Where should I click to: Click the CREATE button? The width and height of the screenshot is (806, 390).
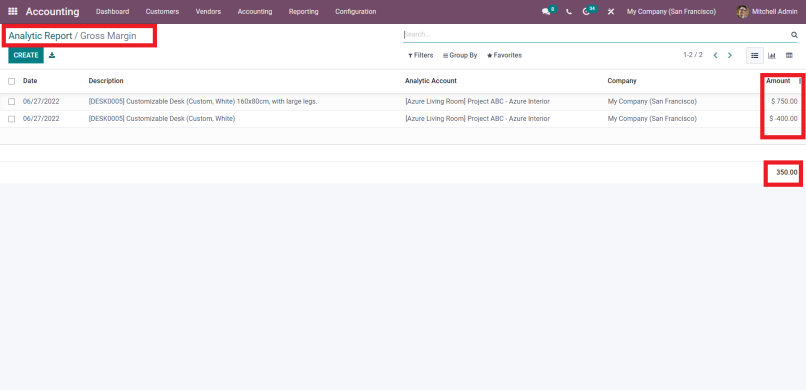coord(26,55)
